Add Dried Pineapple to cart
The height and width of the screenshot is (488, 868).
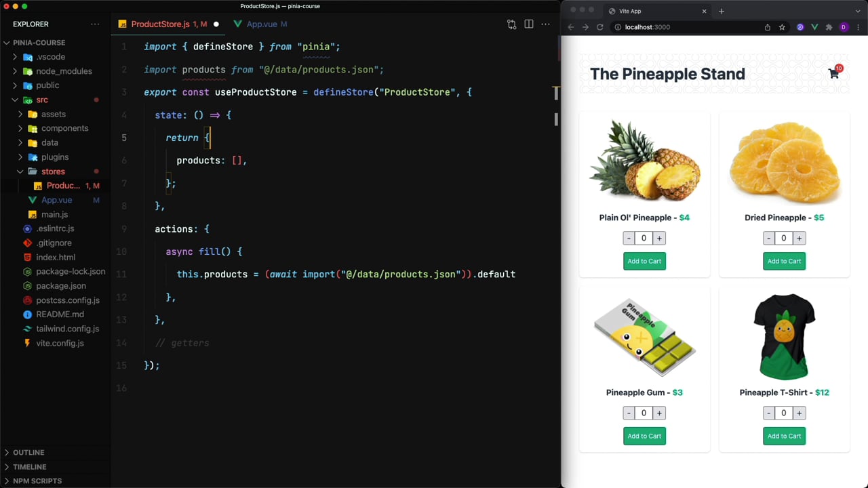tap(784, 261)
